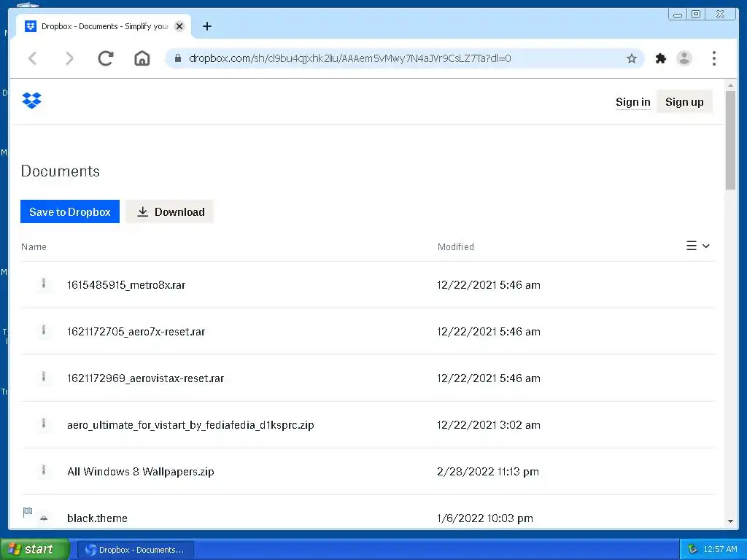
Task: Click the 1/6/2022 10:03 pm modified date
Action: click(485, 518)
